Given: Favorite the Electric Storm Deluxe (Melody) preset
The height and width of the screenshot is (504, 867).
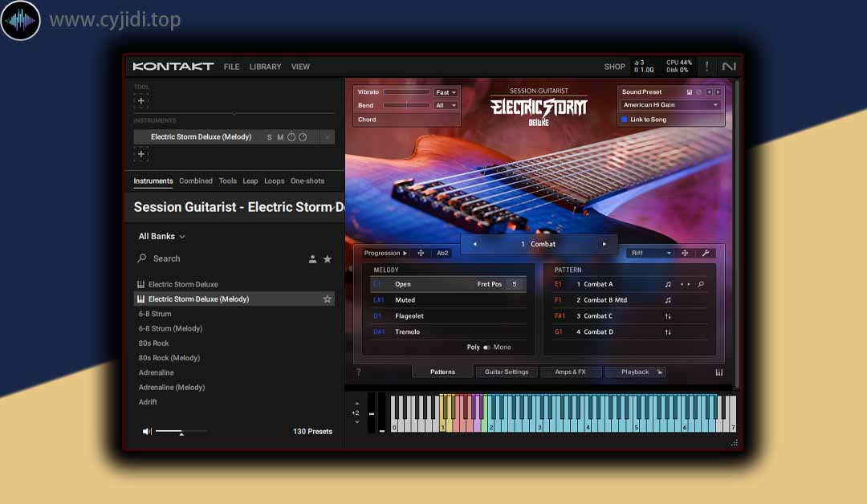Looking at the screenshot, I should 328,299.
